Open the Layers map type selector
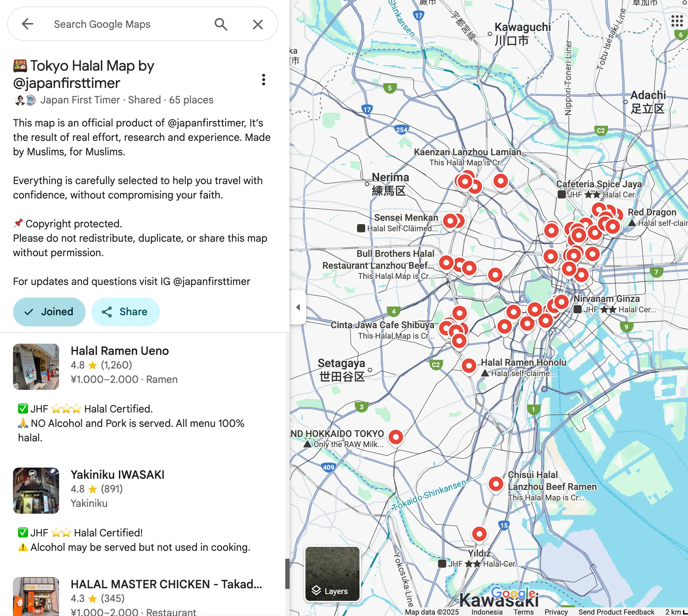 [x=332, y=574]
